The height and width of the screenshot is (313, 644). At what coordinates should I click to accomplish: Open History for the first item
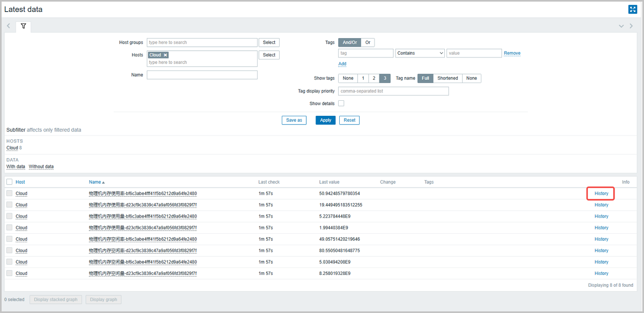(601, 193)
